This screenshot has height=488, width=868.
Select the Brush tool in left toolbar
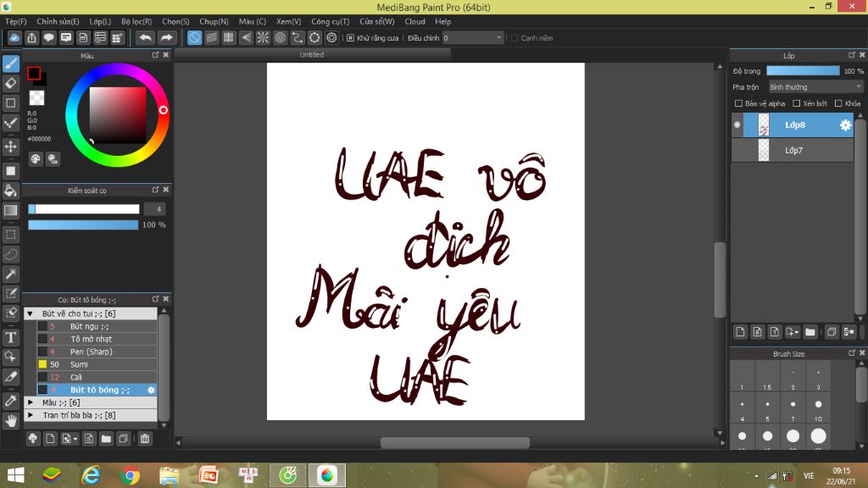[10, 64]
